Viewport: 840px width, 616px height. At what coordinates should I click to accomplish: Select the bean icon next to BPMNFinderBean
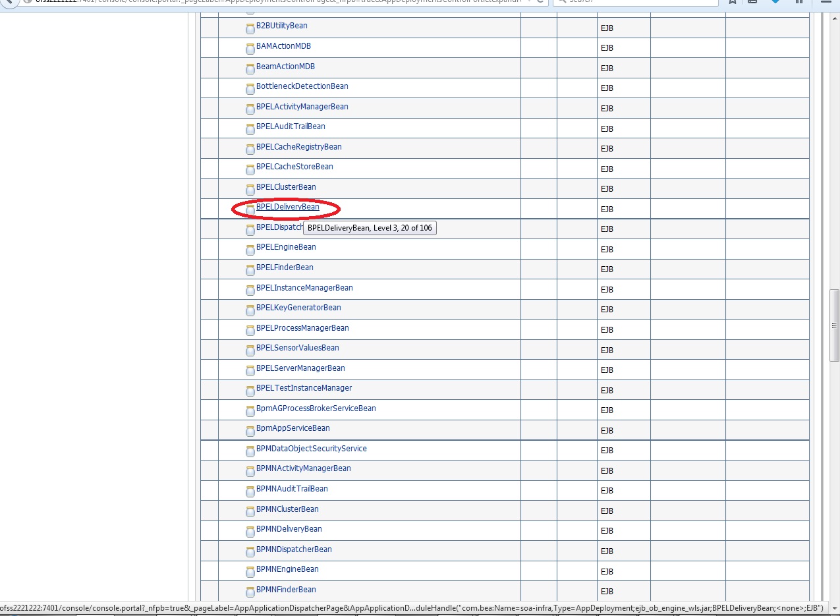(250, 592)
